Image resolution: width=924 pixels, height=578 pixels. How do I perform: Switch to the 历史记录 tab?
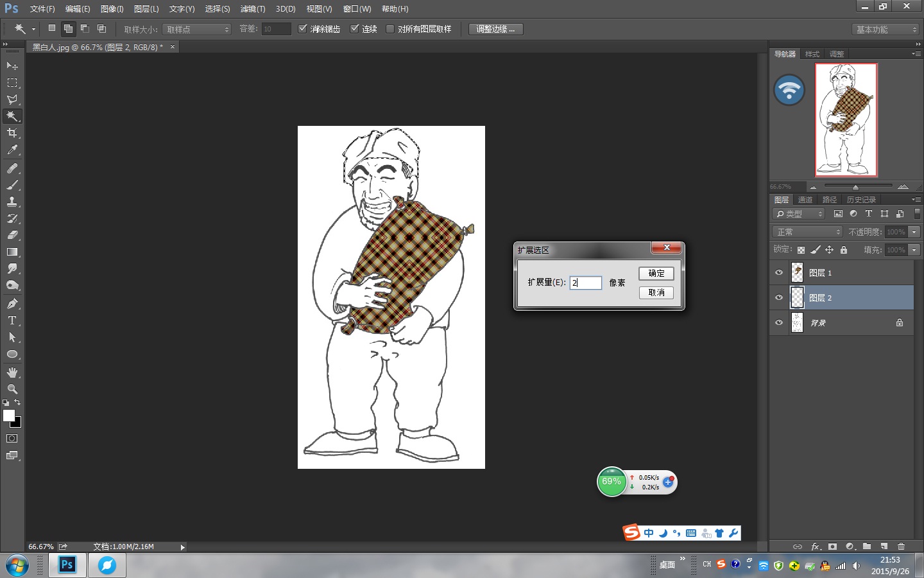coord(860,200)
